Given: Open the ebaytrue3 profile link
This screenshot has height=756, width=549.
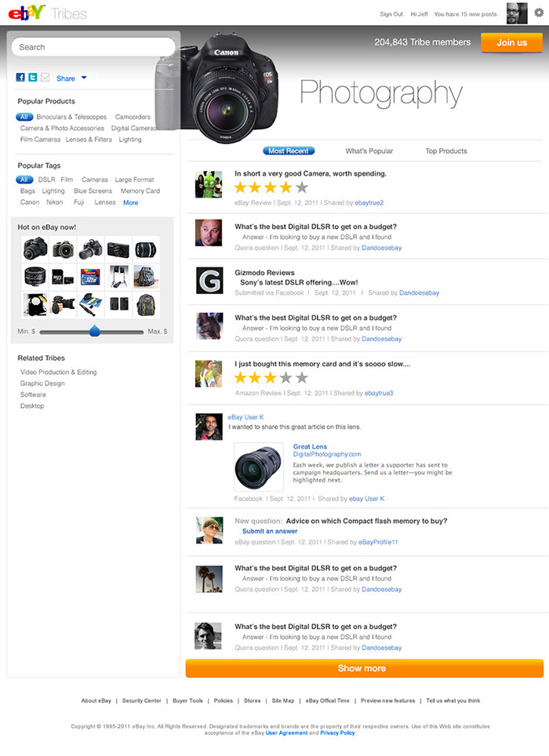Looking at the screenshot, I should (379, 393).
